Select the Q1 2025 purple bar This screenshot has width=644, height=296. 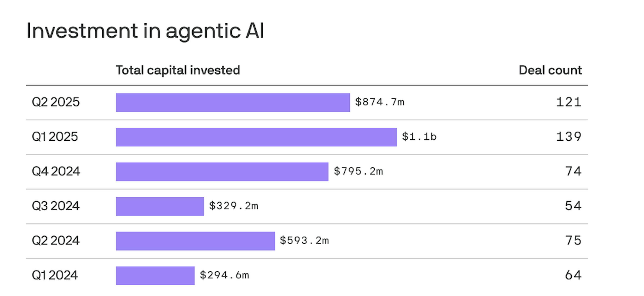pos(256,137)
